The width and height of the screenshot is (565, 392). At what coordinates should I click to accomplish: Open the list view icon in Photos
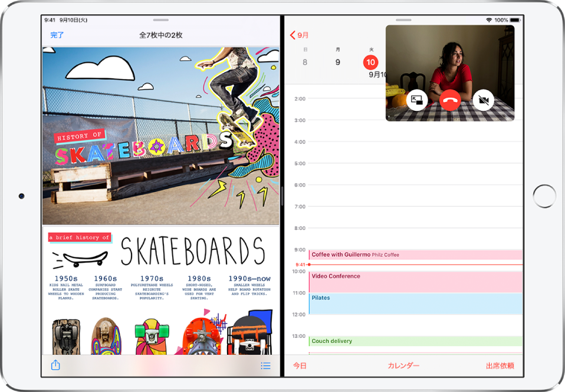click(265, 366)
